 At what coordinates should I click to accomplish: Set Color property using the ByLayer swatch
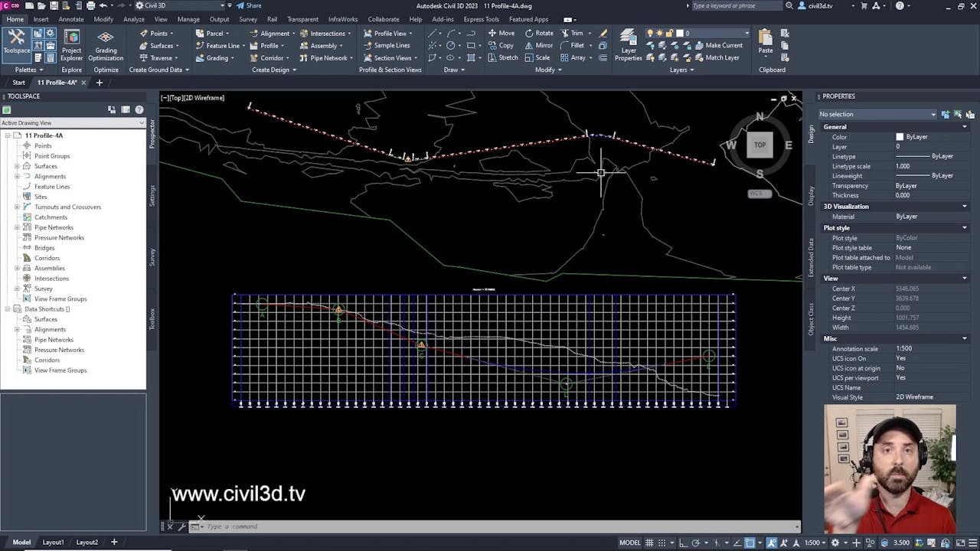tap(900, 136)
